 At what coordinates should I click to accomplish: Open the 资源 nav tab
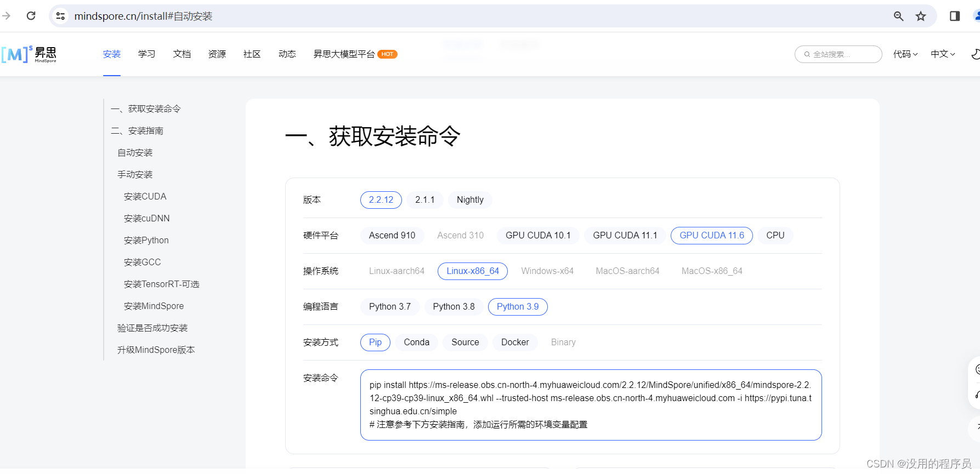(x=217, y=54)
